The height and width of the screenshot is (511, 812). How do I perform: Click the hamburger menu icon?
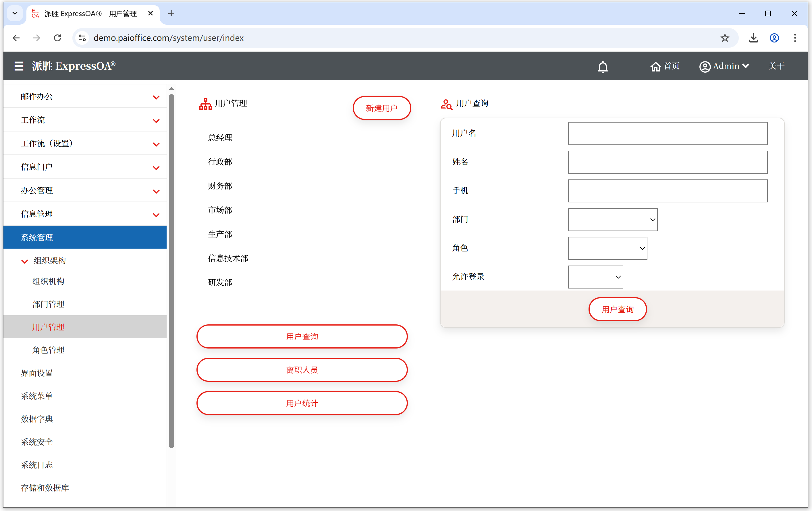pos(19,66)
